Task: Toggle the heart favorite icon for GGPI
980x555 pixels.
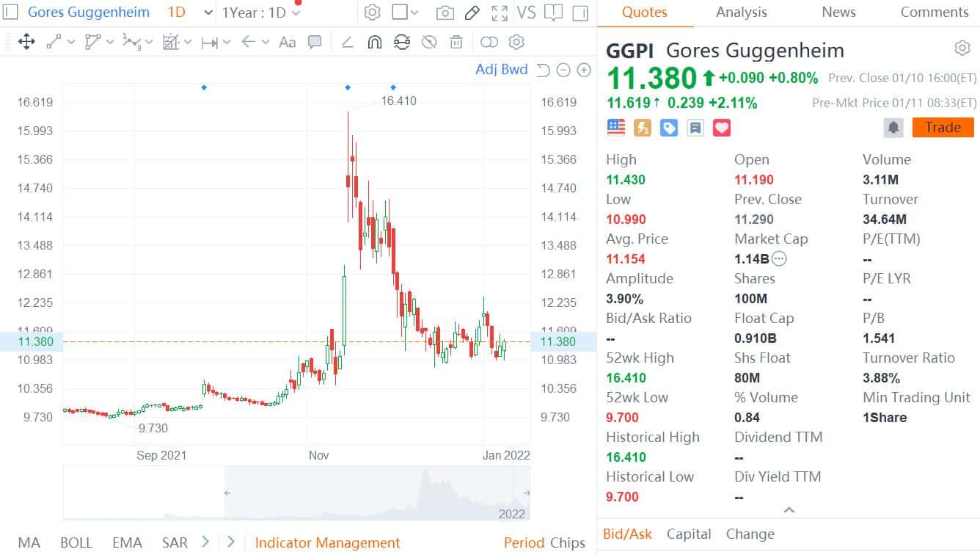Action: 722,128
